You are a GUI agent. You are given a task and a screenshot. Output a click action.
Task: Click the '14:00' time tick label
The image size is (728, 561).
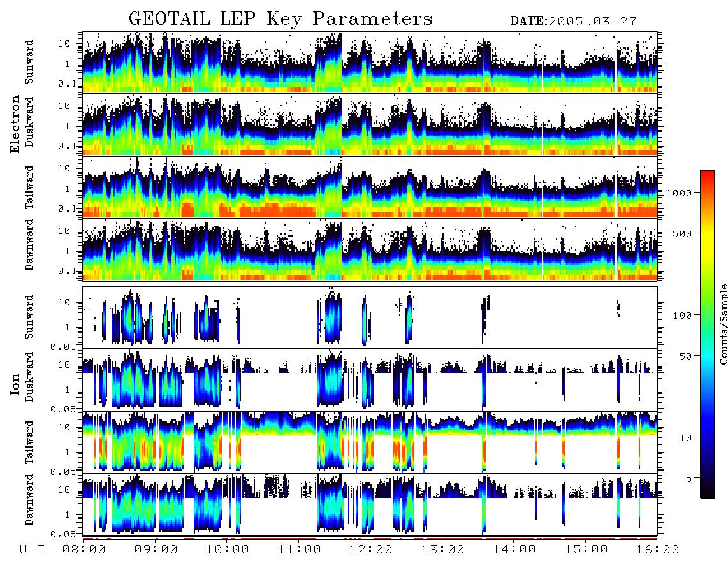tap(514, 550)
